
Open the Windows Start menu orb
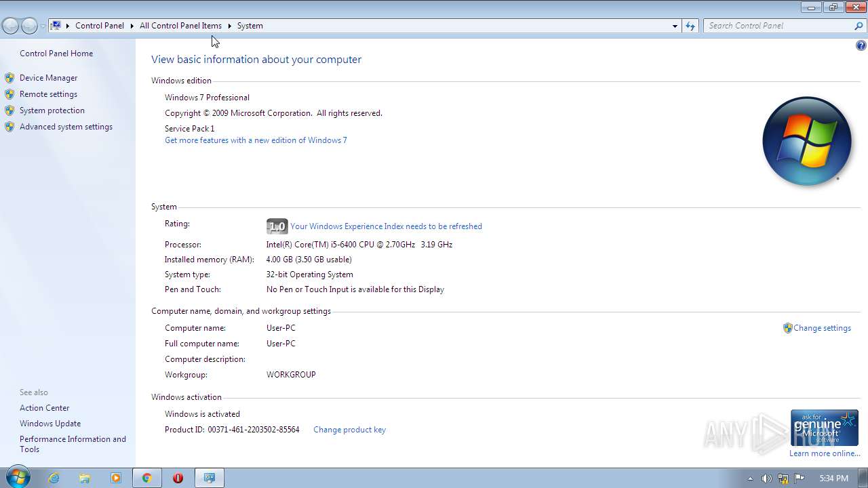coord(18,478)
